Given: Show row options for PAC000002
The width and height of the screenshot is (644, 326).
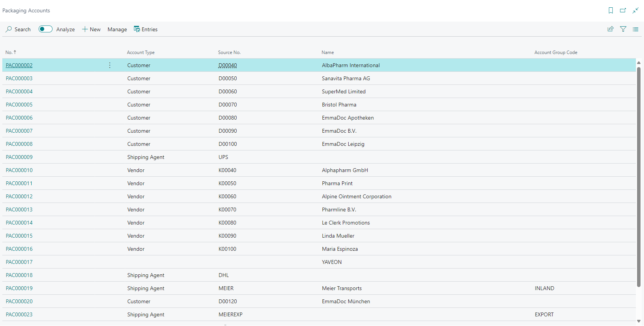Looking at the screenshot, I should [110, 65].
